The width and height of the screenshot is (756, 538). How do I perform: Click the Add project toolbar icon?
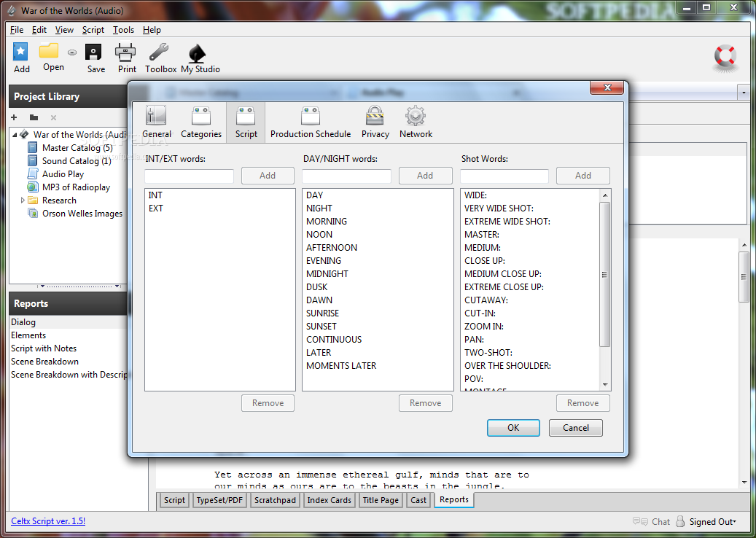(x=21, y=58)
